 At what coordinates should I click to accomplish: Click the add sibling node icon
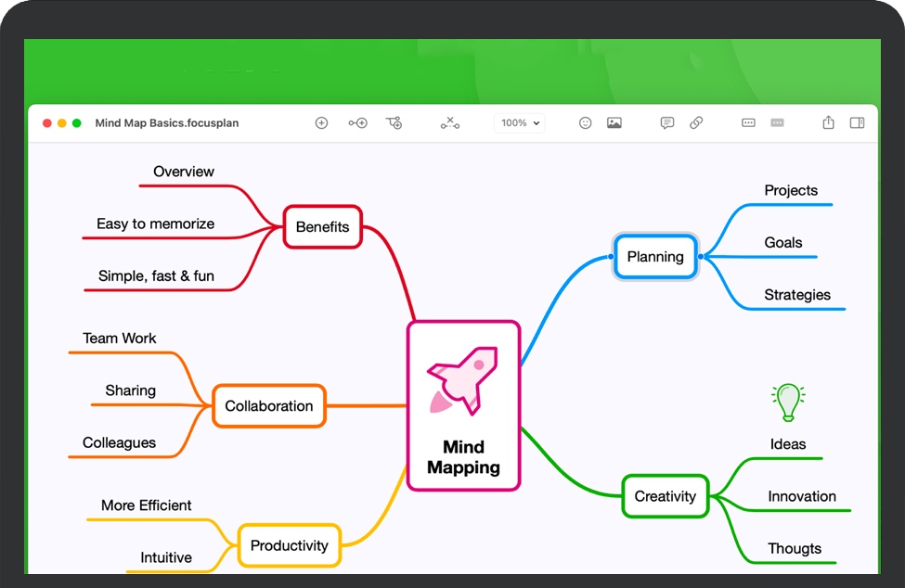tap(357, 122)
